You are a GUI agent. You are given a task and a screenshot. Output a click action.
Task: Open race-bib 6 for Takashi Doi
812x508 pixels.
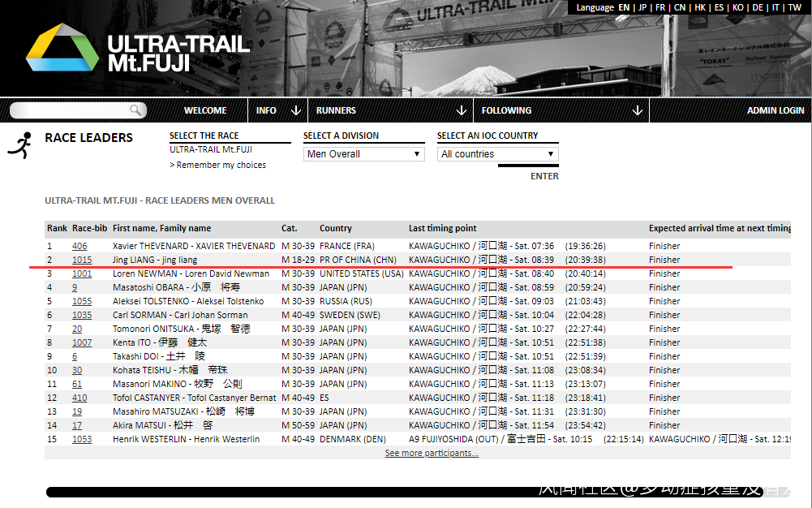point(75,356)
